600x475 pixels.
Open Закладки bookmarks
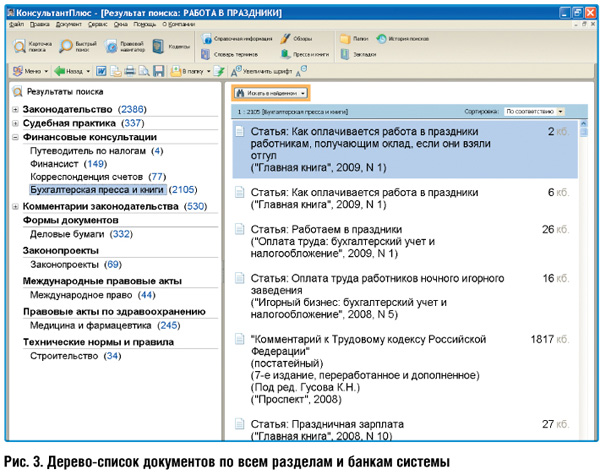358,54
